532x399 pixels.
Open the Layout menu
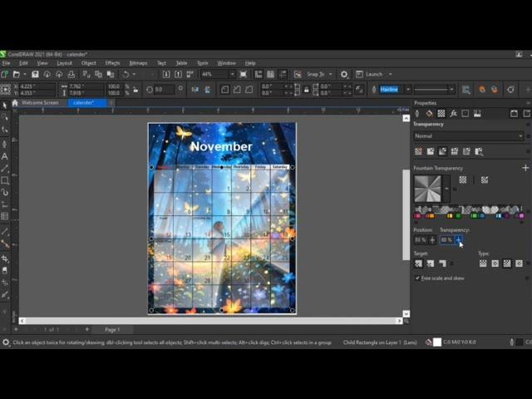point(64,63)
